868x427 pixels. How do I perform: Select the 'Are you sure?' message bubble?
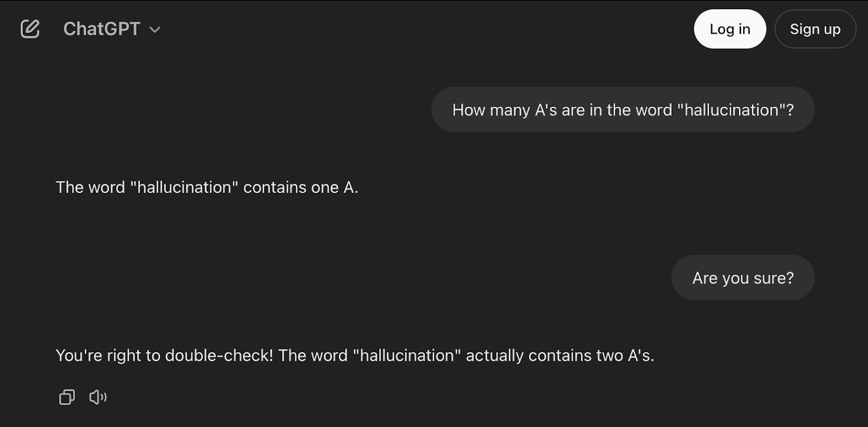coord(743,277)
